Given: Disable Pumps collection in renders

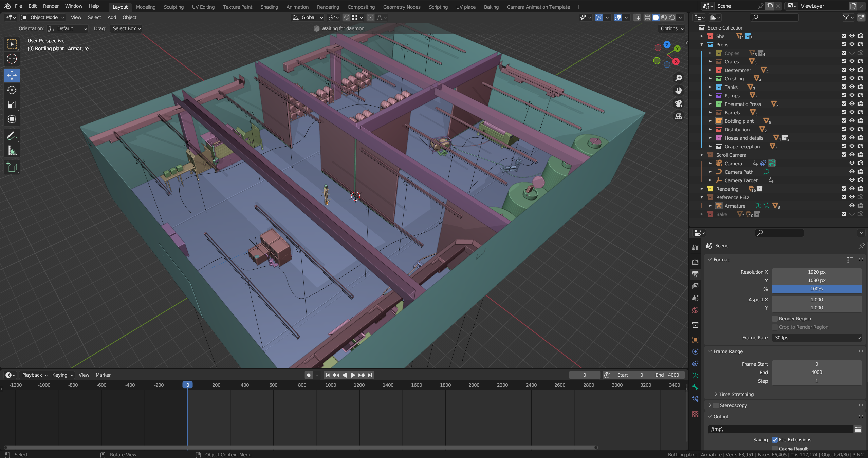Looking at the screenshot, I should 861,95.
